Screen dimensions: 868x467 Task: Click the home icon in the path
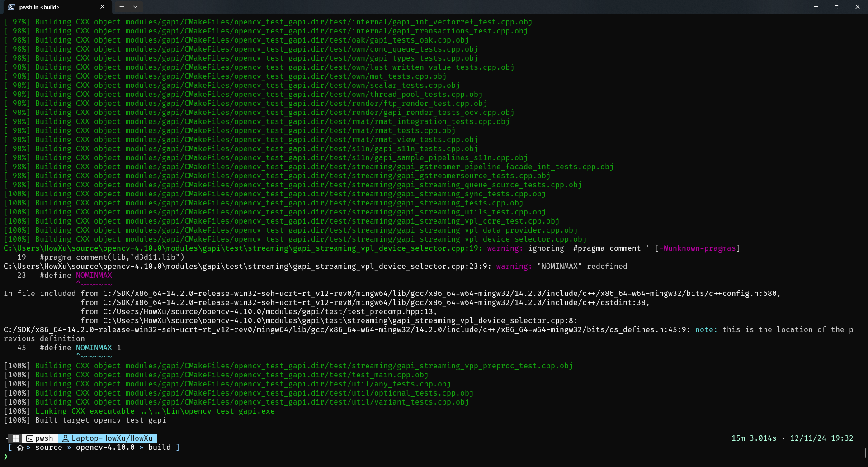[20, 448]
